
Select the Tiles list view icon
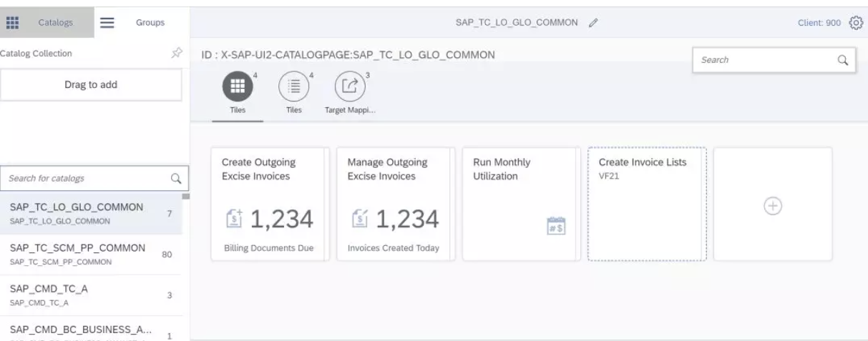click(293, 87)
